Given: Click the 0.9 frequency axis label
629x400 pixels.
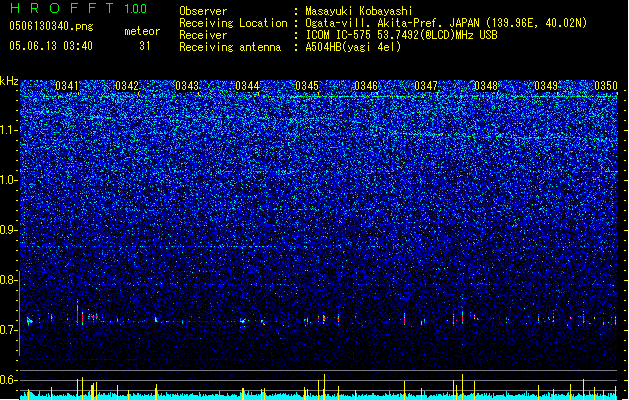Looking at the screenshot, I should point(9,230).
